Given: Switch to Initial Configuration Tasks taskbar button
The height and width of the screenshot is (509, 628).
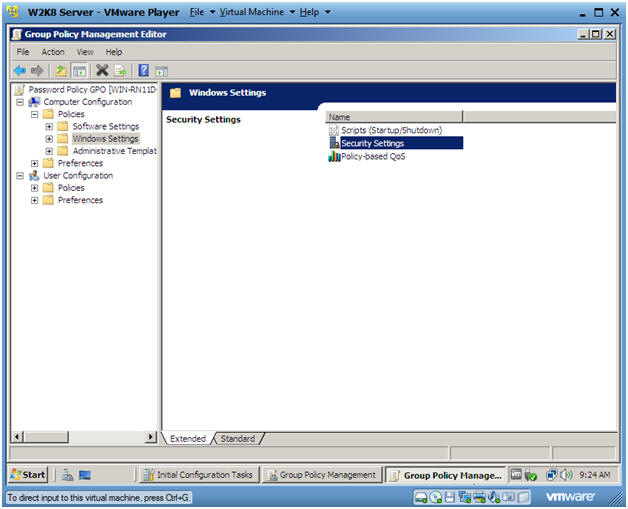Looking at the screenshot, I should pyautogui.click(x=199, y=475).
